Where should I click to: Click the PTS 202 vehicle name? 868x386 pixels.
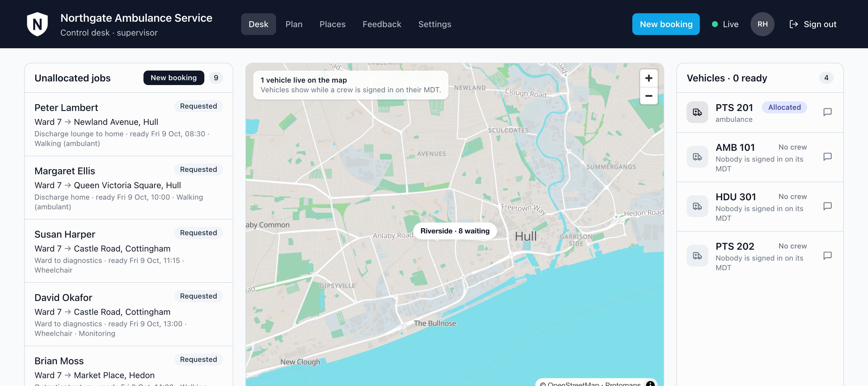tap(734, 246)
